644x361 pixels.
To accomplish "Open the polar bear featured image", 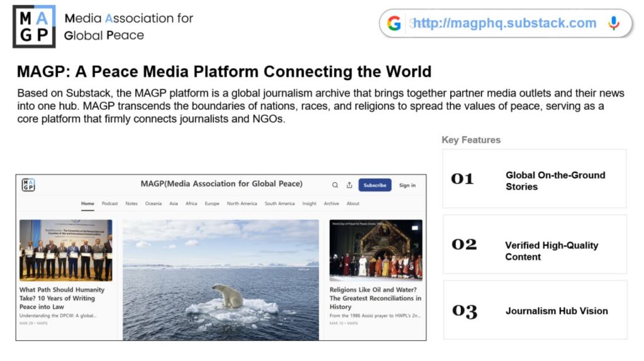I will point(221,280).
